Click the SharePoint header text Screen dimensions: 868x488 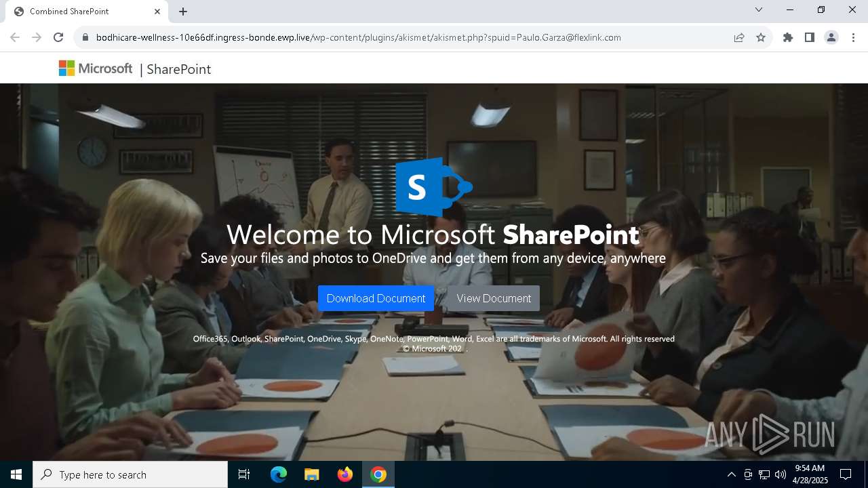(x=178, y=69)
